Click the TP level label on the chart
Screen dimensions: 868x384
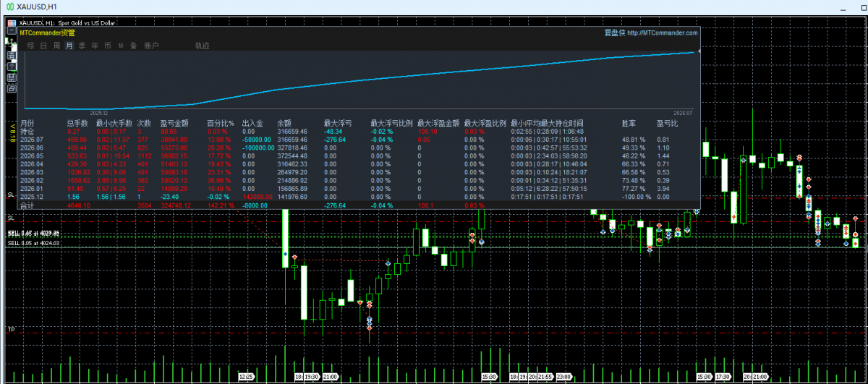(11, 329)
